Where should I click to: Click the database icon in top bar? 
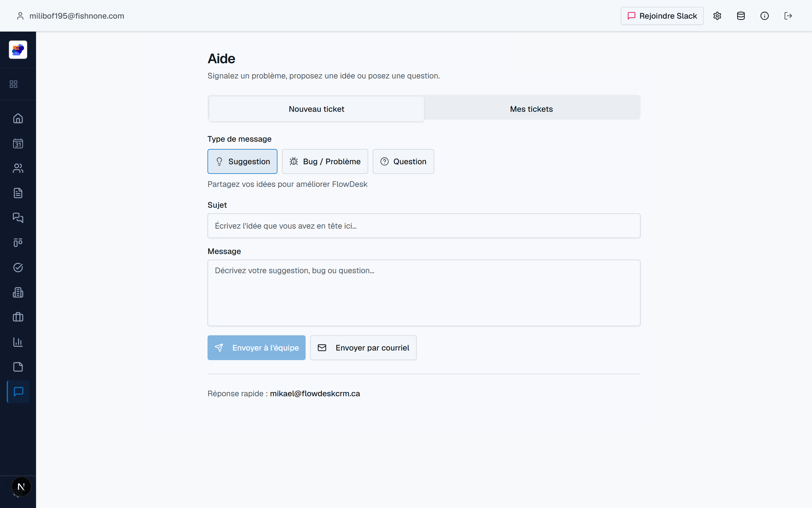741,16
